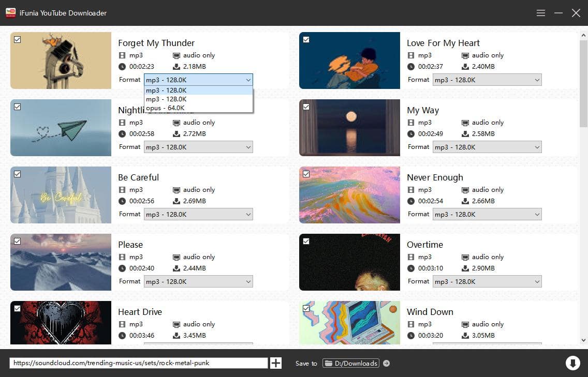
Task: Click the Wind Down track thumbnail
Action: tap(349, 323)
